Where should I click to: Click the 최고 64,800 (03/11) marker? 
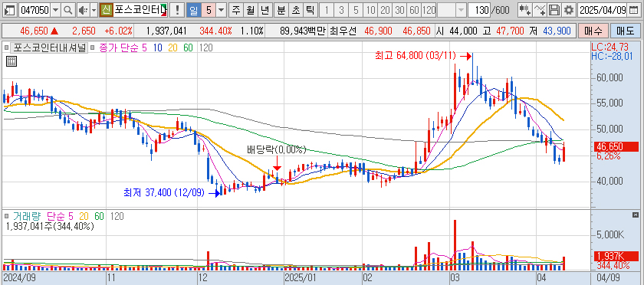(422, 55)
